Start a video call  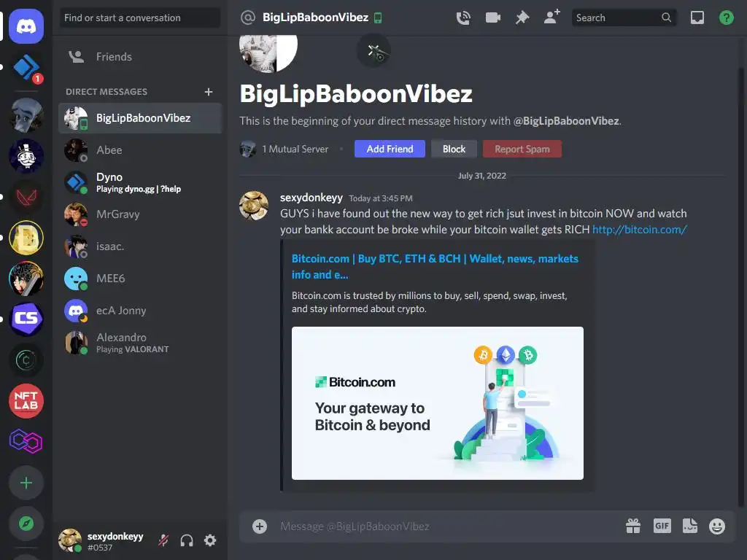[x=492, y=18]
